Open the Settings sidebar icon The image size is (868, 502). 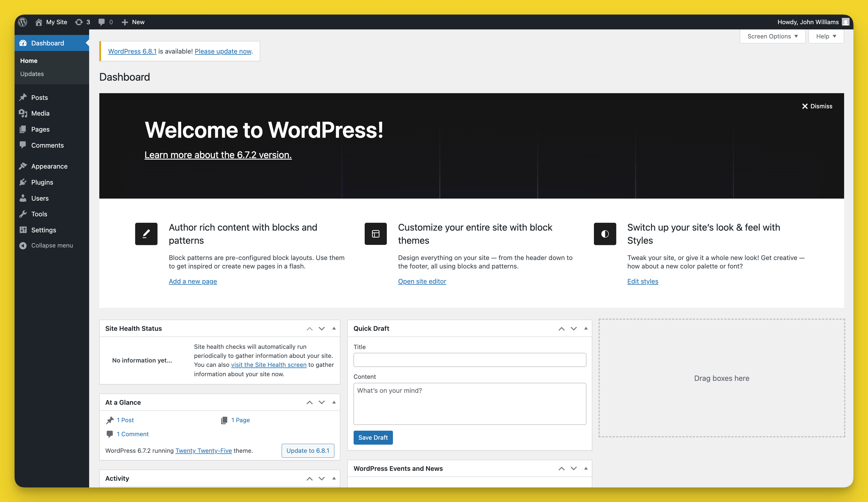(x=23, y=230)
